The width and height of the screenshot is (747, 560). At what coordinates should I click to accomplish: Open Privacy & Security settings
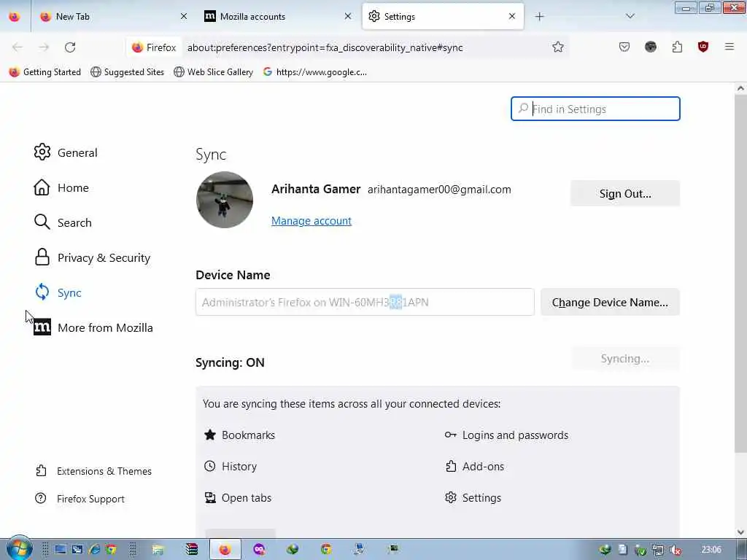92,257
